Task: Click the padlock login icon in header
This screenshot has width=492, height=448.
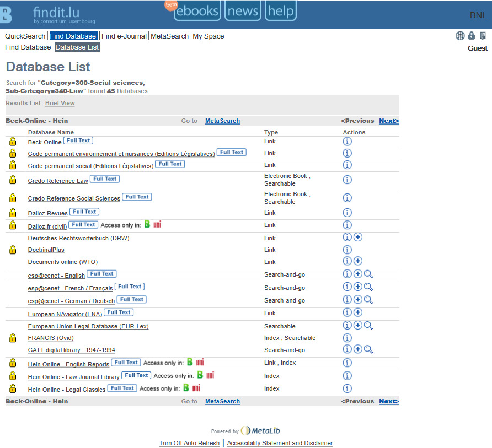Action: click(472, 35)
